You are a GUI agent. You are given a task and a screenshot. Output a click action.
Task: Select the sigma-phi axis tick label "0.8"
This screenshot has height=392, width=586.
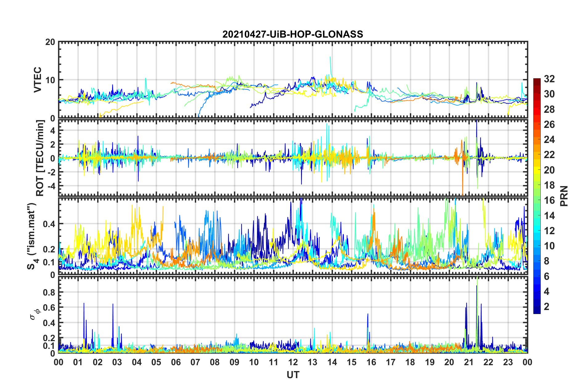tap(49, 292)
